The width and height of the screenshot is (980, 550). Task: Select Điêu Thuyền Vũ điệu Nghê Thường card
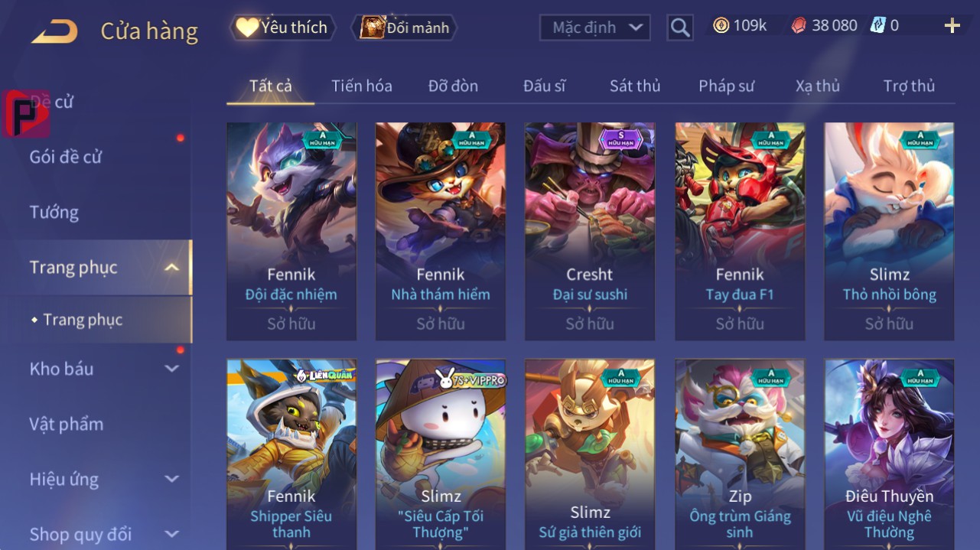coord(889,454)
